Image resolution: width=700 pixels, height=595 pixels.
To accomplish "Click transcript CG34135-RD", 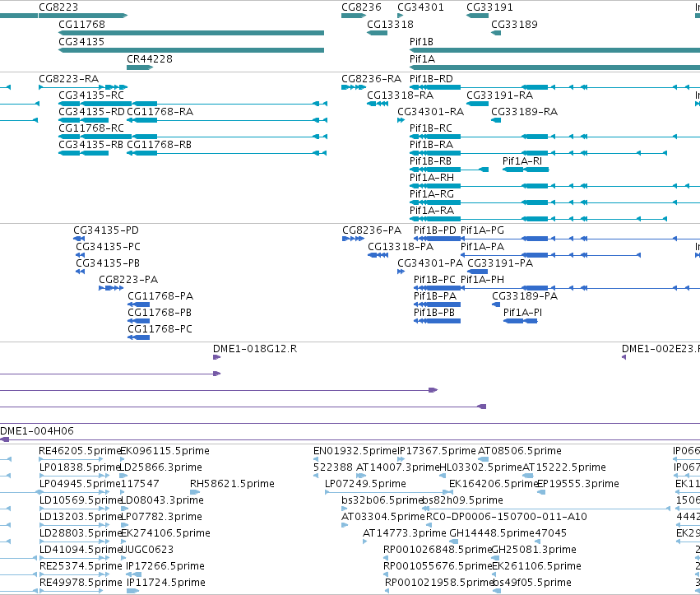I will click(x=91, y=112).
